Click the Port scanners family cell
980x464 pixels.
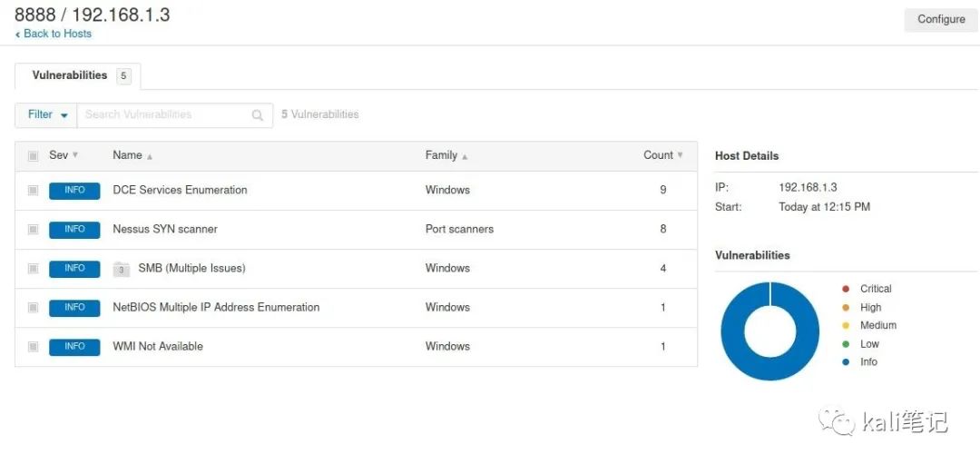(459, 230)
